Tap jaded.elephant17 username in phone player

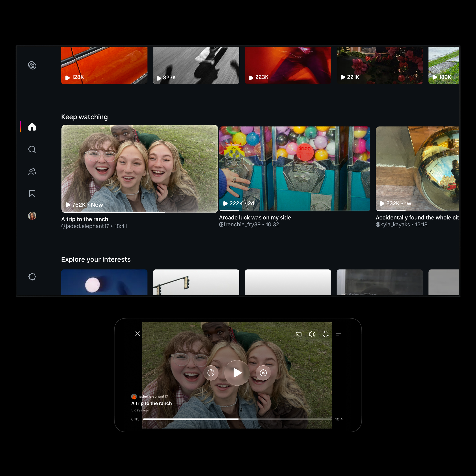(153, 396)
